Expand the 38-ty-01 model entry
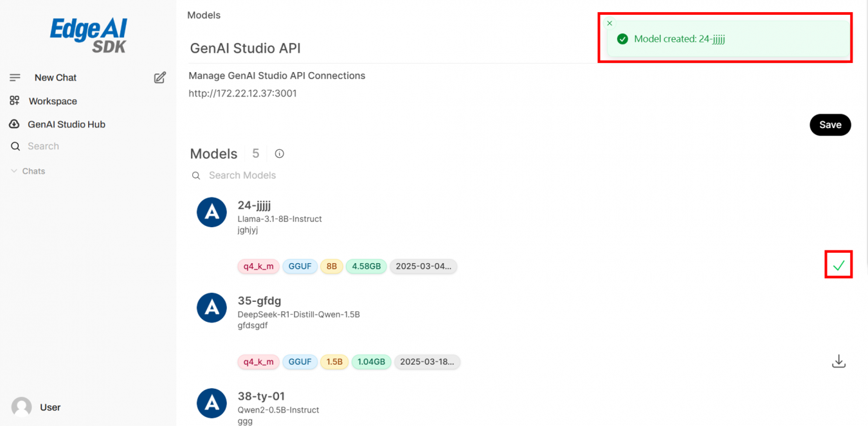Image resolution: width=868 pixels, height=426 pixels. [x=262, y=396]
